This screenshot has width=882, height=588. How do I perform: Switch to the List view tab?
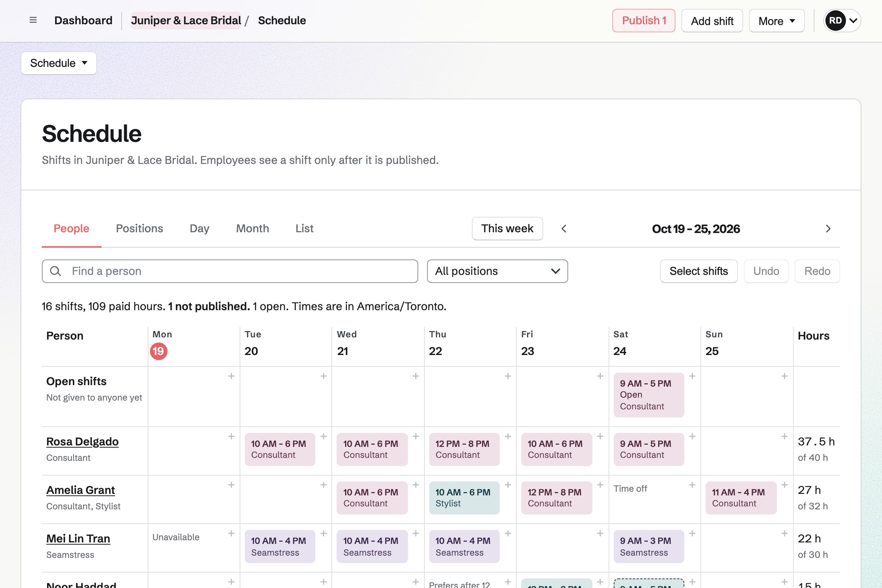[305, 228]
